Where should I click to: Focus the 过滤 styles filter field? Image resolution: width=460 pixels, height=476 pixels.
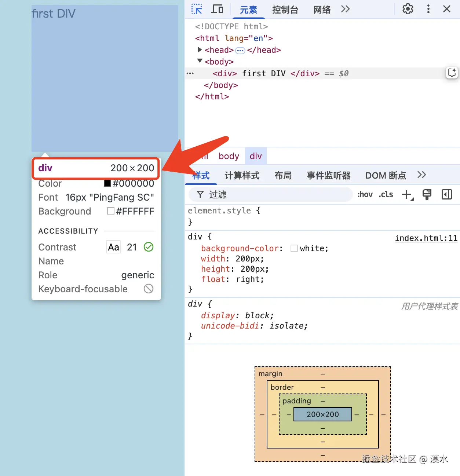(271, 194)
